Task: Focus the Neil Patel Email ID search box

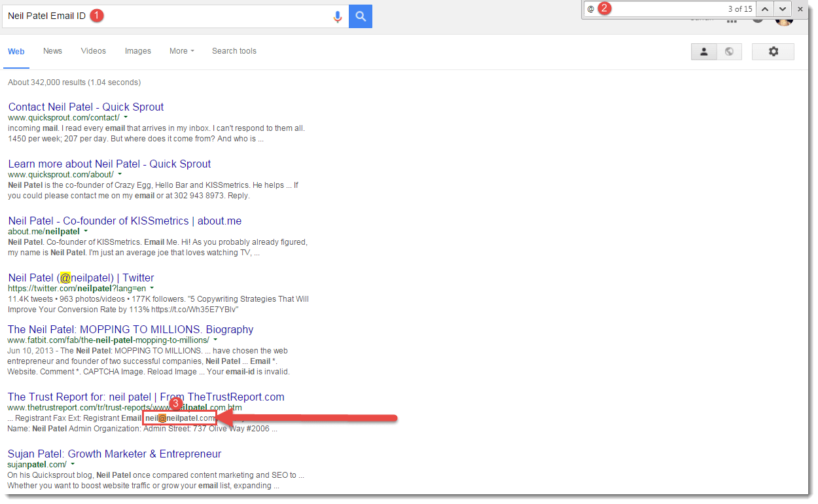Action: (x=175, y=16)
